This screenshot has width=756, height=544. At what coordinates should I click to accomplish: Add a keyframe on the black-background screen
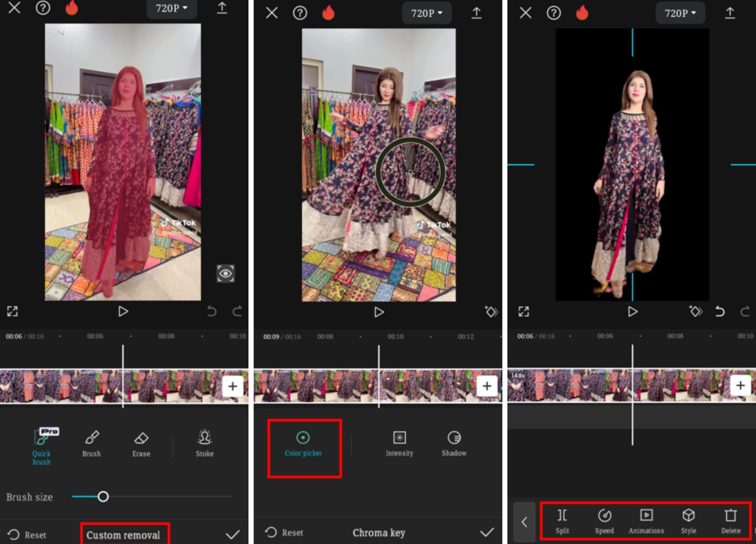point(696,311)
